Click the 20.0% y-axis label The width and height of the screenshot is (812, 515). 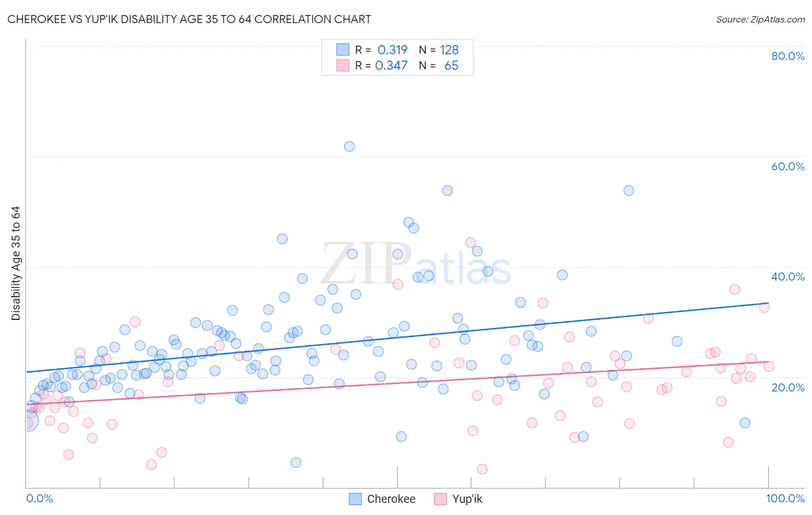point(788,387)
